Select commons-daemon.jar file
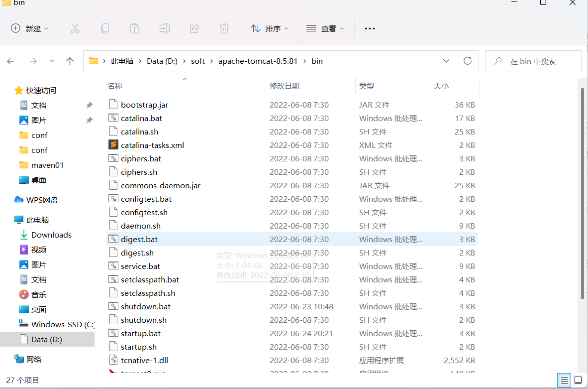 (292, 185)
